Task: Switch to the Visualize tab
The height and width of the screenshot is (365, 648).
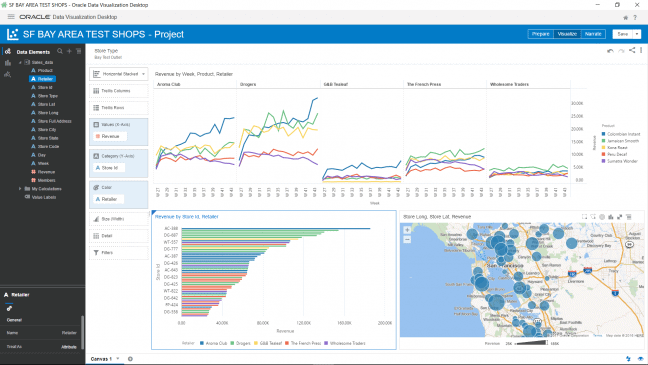Action: (567, 34)
